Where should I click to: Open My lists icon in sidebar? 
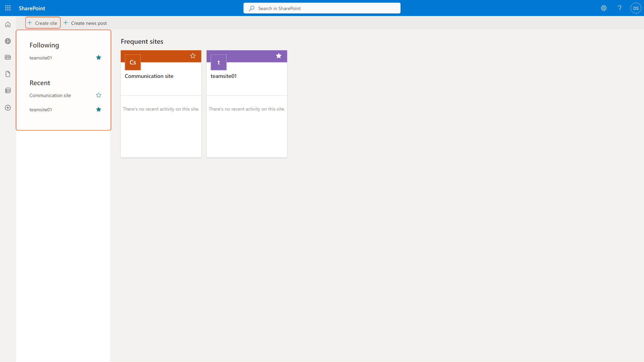coord(8,90)
